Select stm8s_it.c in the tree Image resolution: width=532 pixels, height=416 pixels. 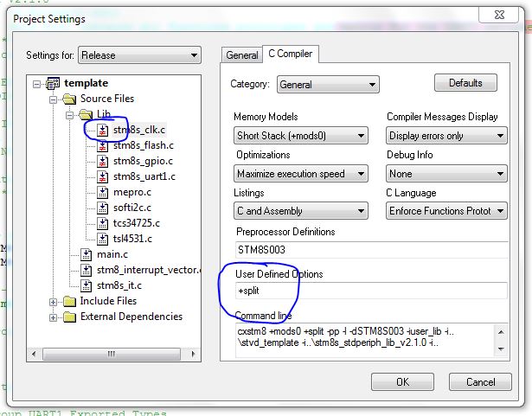click(119, 285)
